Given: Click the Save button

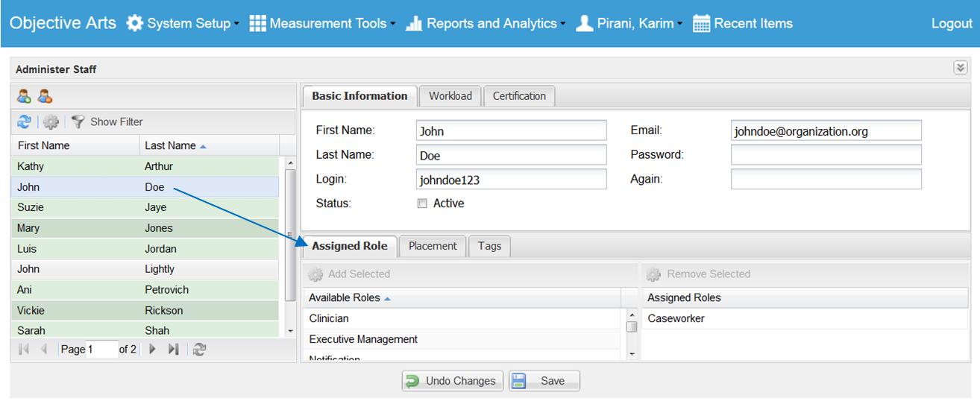Looking at the screenshot, I should [x=544, y=381].
